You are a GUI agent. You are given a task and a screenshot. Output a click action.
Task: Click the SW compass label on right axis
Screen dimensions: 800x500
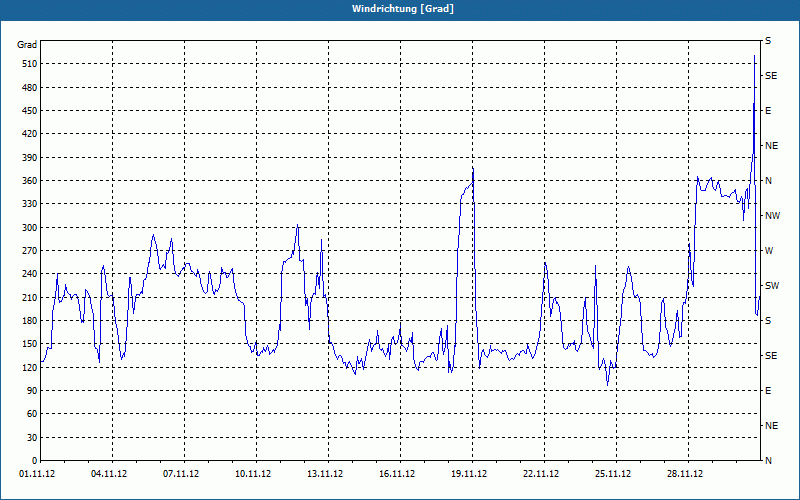click(x=772, y=286)
